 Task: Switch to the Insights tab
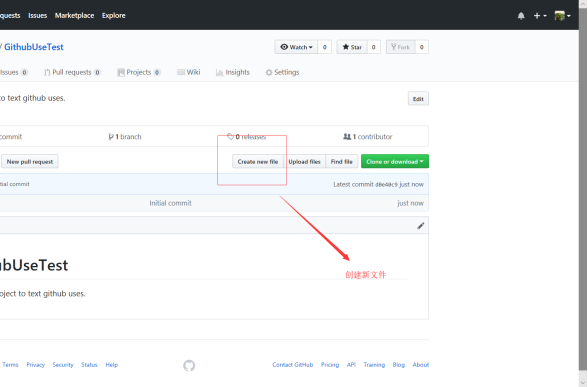pos(233,72)
